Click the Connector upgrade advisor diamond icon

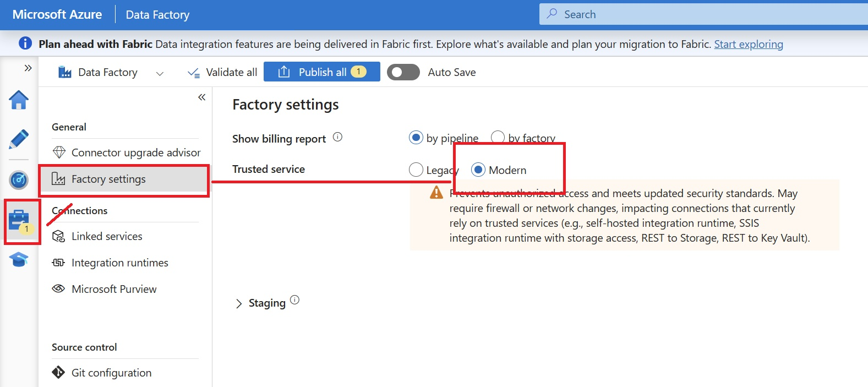coord(59,152)
